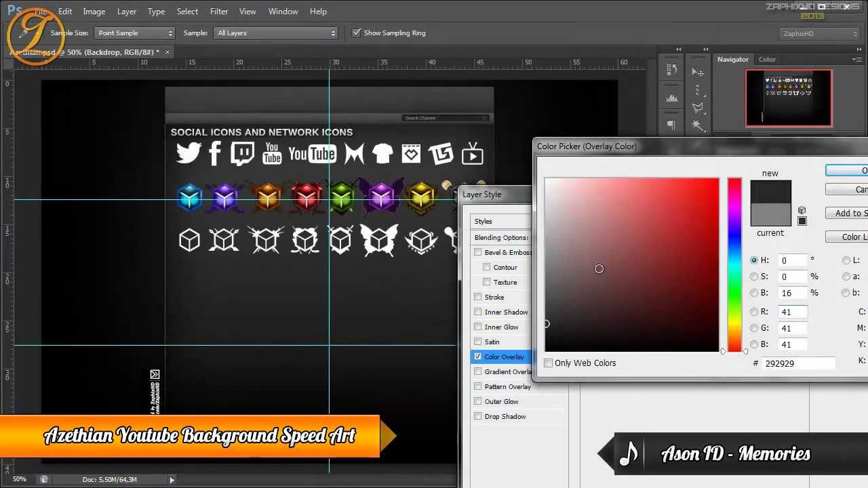Click the vertical hue spectrum slider
The height and width of the screenshot is (488, 868).
click(734, 265)
